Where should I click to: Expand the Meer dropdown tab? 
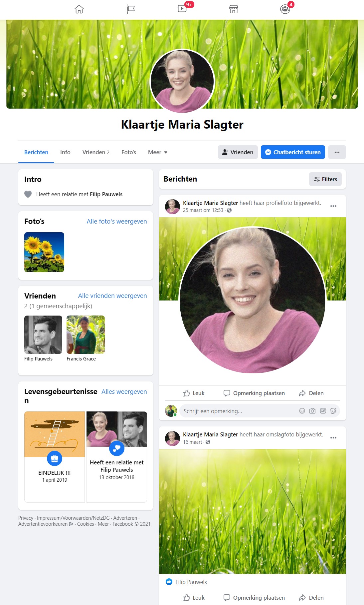pos(158,152)
